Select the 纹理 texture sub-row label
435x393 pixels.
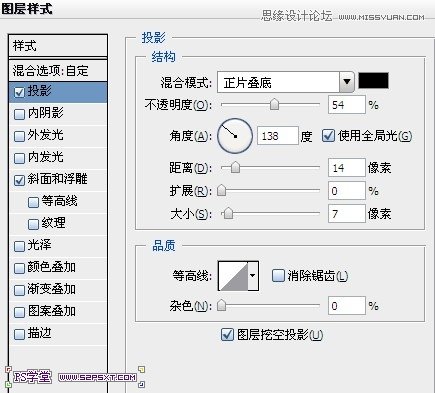[x=53, y=223]
